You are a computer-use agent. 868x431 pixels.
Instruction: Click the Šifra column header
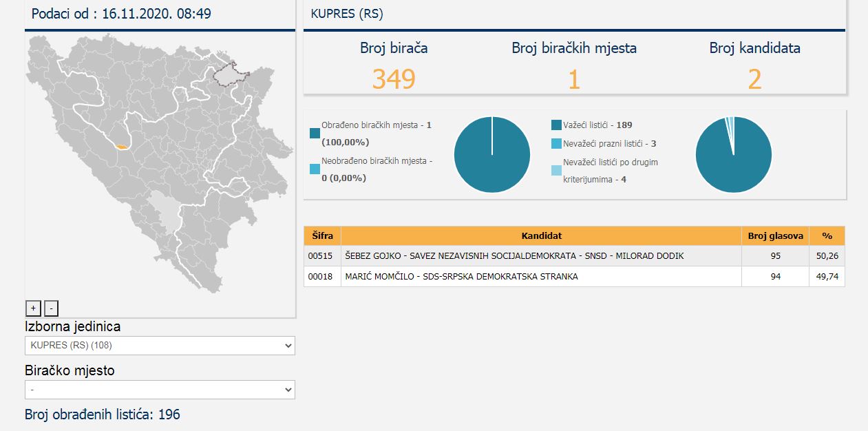[322, 235]
